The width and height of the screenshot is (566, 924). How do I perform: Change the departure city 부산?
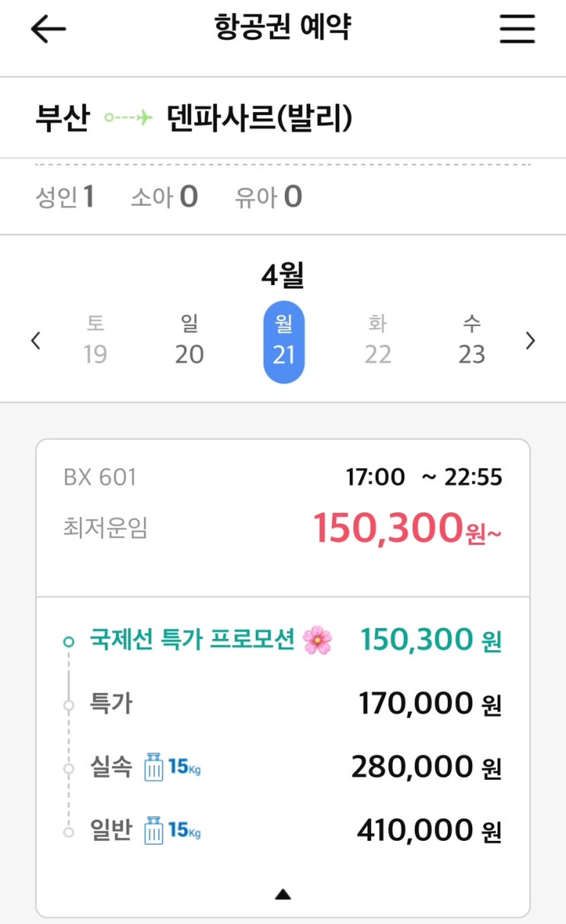point(62,118)
